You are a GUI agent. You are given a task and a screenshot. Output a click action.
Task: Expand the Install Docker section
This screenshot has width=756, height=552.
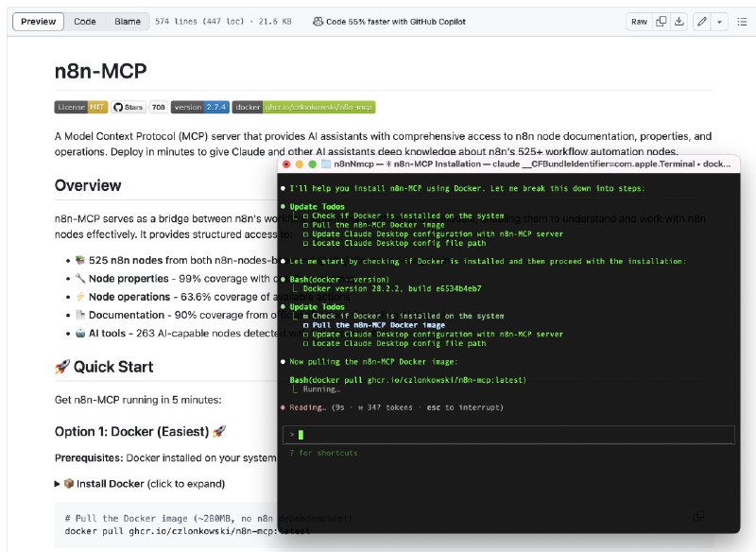pos(140,484)
